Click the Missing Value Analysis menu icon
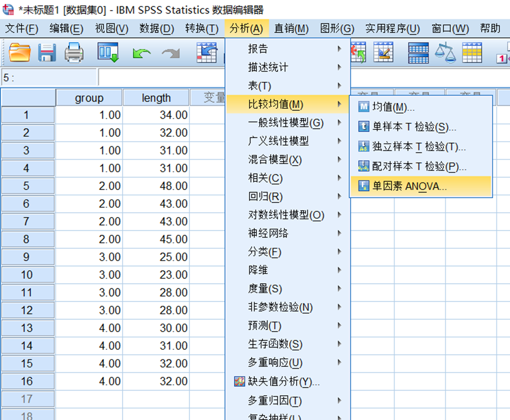Screen dimensions: 510x420 (239, 381)
